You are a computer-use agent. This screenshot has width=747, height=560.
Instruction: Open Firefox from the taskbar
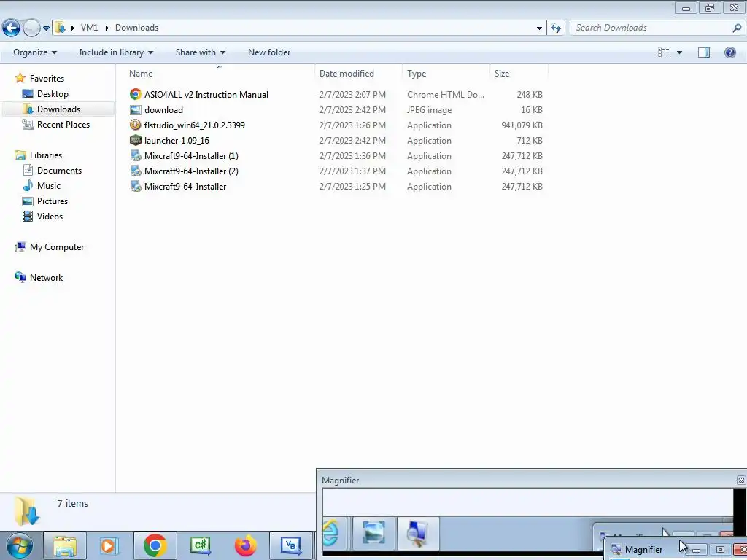245,545
